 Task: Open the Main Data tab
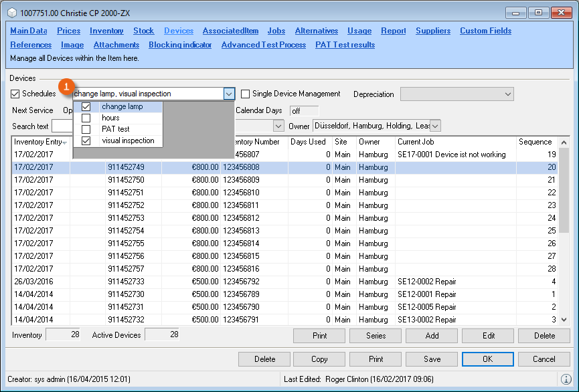[29, 31]
